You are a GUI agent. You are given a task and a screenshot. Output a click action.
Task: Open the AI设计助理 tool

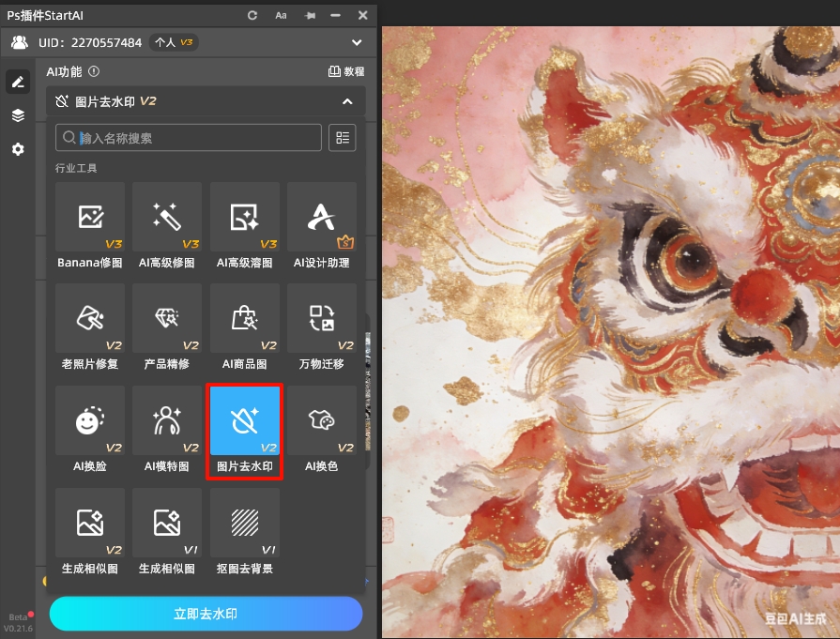[x=321, y=216]
